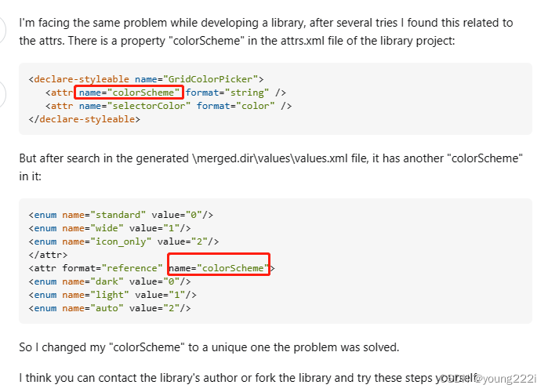Click the red-boxed name="colorScheme" in second code block

click(219, 268)
